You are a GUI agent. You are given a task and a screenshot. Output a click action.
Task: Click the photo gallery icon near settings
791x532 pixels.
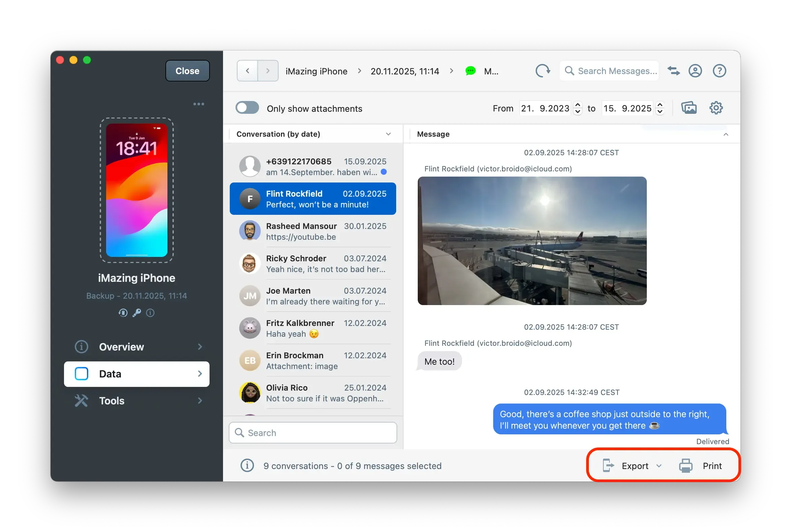[x=689, y=107]
